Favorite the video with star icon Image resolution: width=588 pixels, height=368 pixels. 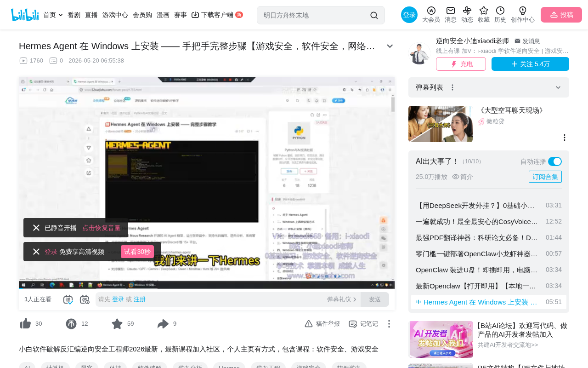coord(117,324)
